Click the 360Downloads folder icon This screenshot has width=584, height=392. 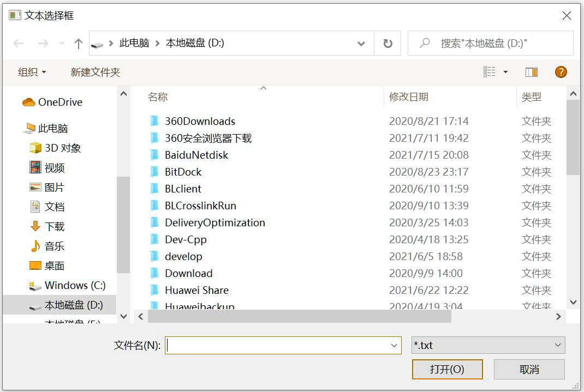point(154,121)
